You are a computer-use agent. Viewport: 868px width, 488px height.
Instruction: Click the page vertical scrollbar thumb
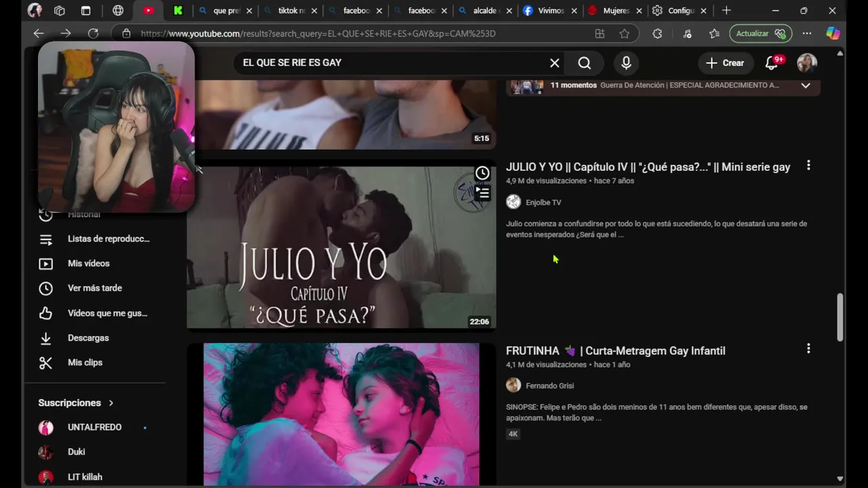(840, 317)
